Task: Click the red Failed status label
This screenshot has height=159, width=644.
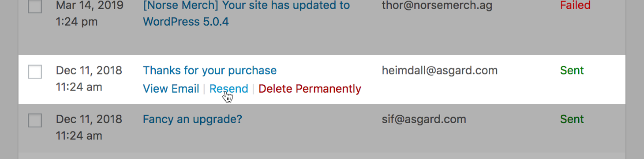Action: pos(575,5)
